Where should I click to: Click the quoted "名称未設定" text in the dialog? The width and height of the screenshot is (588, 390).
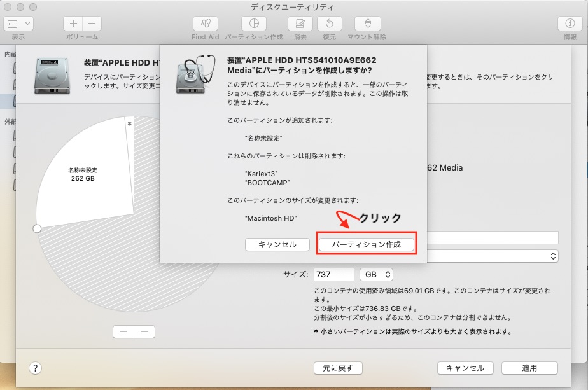pos(263,138)
